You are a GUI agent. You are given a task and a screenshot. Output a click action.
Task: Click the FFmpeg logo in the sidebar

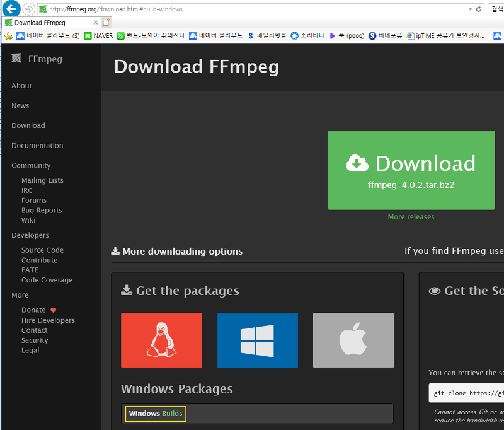[37, 59]
